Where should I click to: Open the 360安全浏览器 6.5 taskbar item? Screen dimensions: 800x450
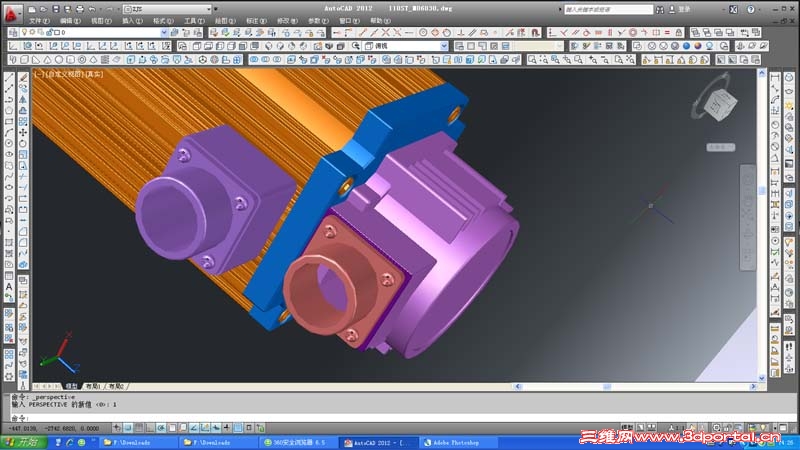click(300, 443)
